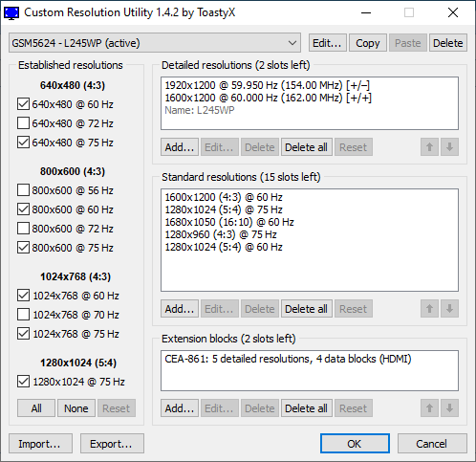Click down arrow in Extension blocks section
This screenshot has width=476, height=462.
pyautogui.click(x=449, y=408)
